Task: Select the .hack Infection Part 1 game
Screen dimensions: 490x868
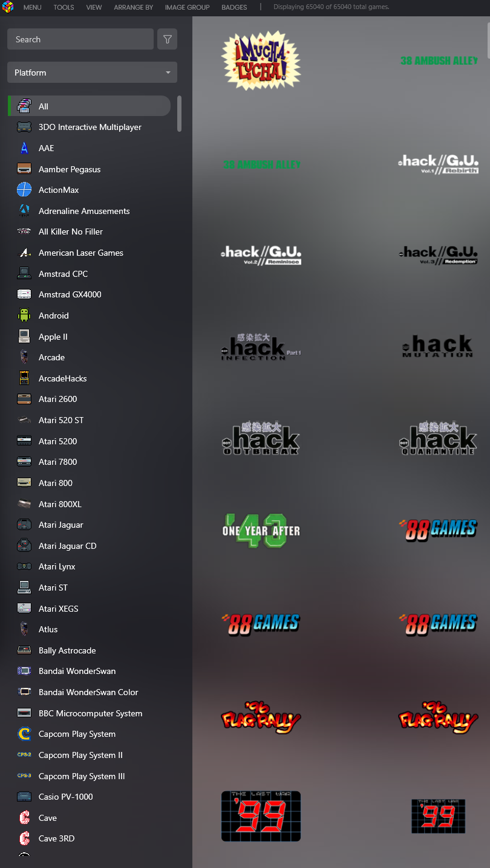Action: tap(261, 346)
